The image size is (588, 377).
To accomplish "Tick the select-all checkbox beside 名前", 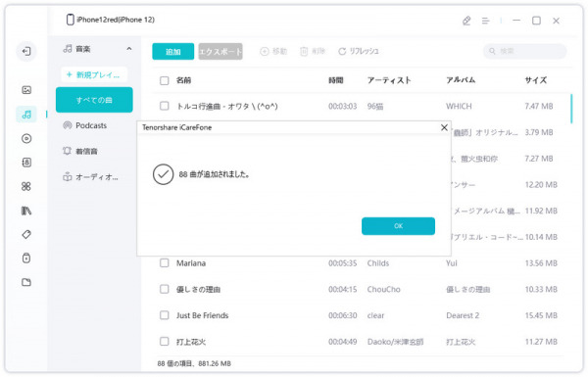I will coord(165,80).
